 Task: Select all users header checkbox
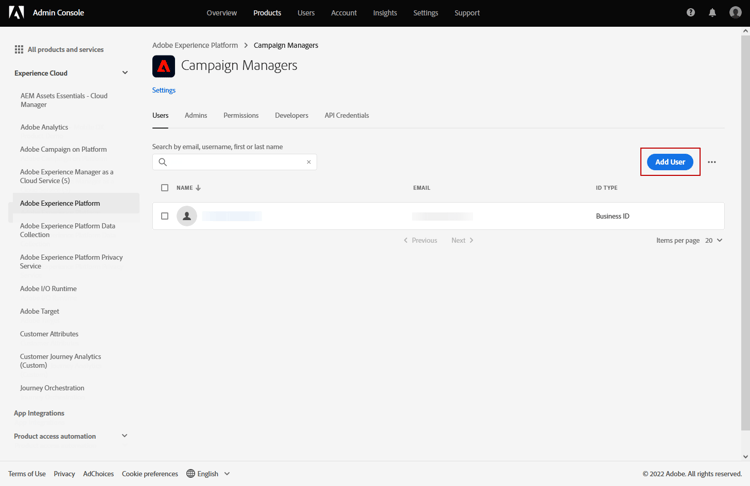pos(165,188)
